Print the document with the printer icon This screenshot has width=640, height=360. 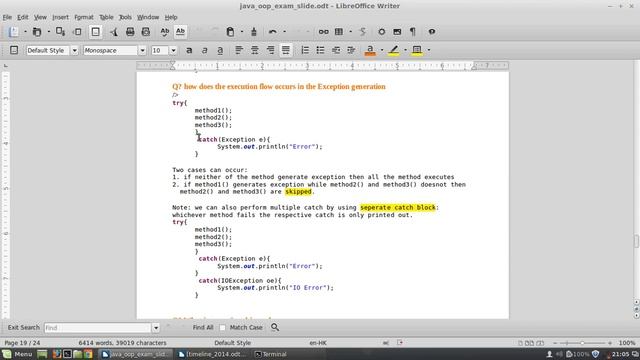pos(130,32)
